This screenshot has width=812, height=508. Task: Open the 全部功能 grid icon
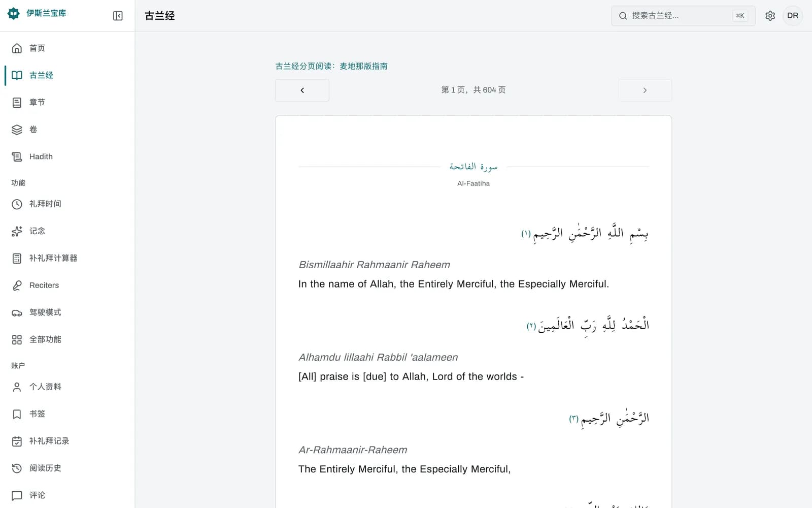tap(17, 339)
